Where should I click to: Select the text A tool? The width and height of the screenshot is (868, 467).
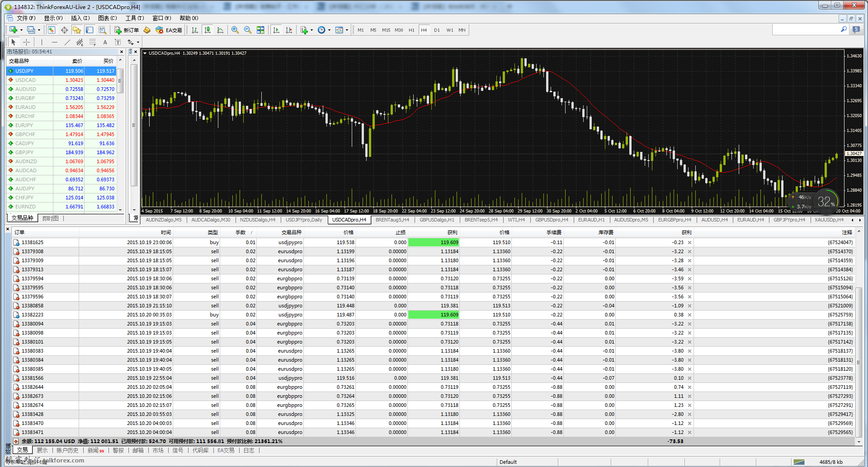(x=105, y=42)
